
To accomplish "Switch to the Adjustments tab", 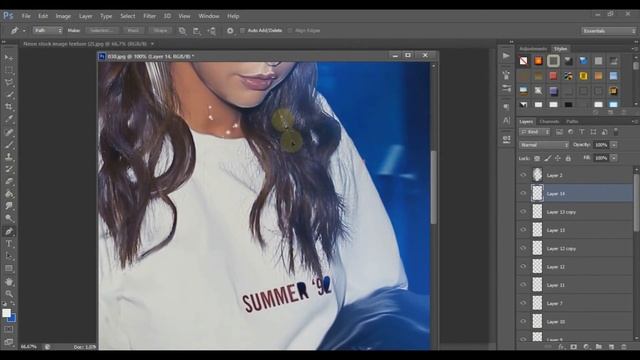I will click(533, 49).
